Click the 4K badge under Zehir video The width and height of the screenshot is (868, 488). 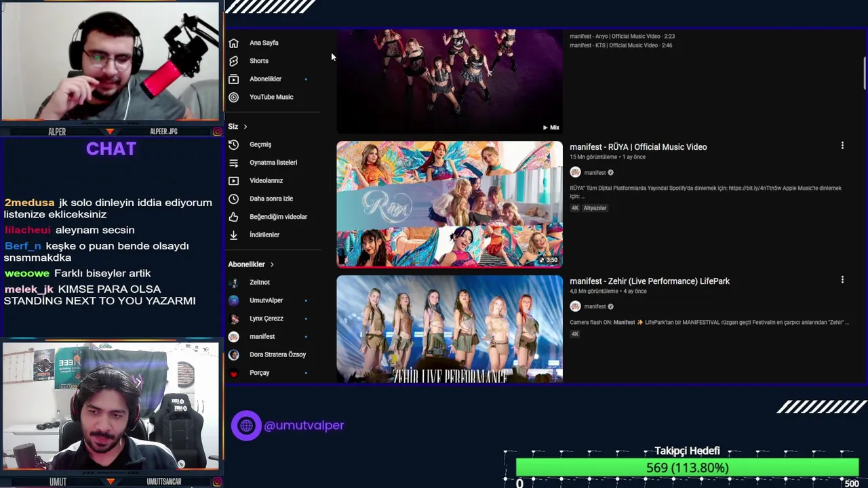click(x=575, y=334)
